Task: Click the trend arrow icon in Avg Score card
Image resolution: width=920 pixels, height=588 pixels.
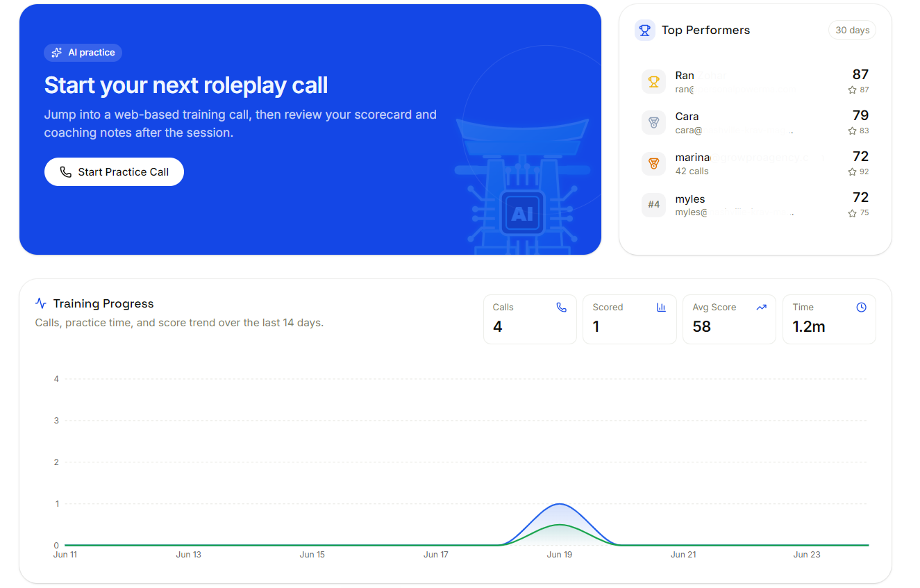Action: (x=761, y=308)
